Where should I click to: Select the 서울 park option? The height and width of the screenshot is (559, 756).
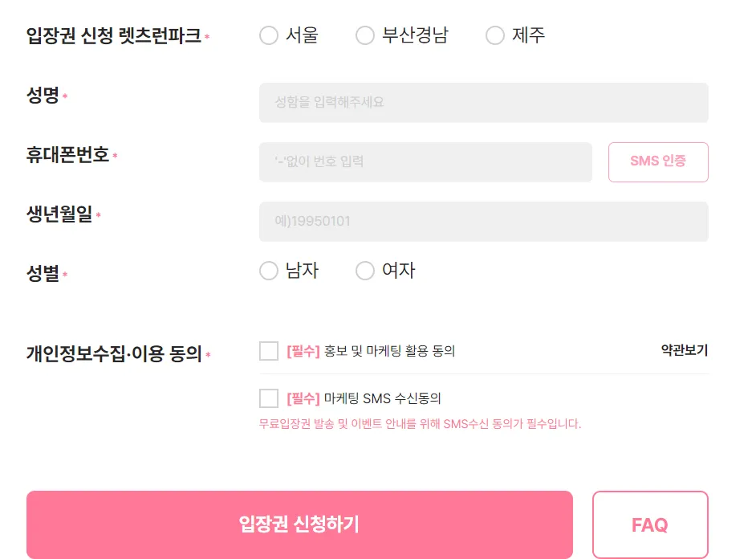(269, 35)
